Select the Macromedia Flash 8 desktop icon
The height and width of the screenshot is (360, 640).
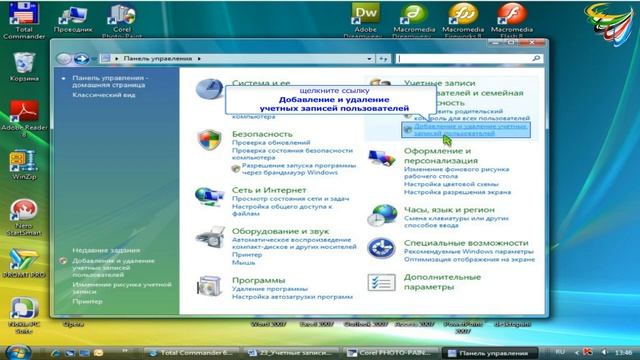(512, 20)
